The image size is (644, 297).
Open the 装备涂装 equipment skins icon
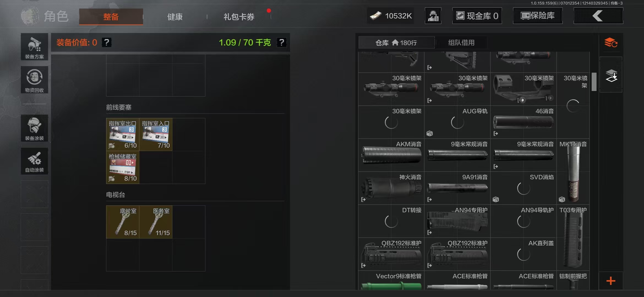34,128
